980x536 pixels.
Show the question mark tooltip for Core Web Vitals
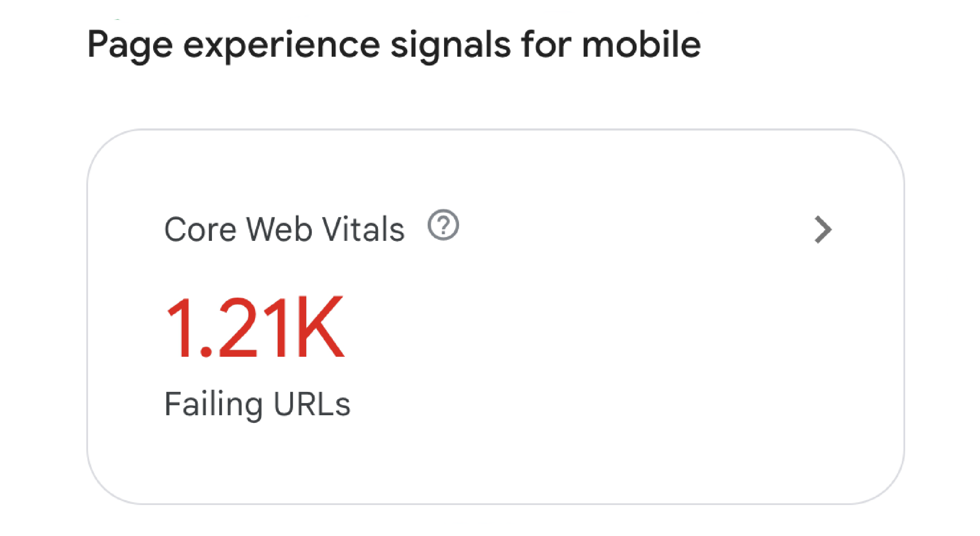coord(443,225)
